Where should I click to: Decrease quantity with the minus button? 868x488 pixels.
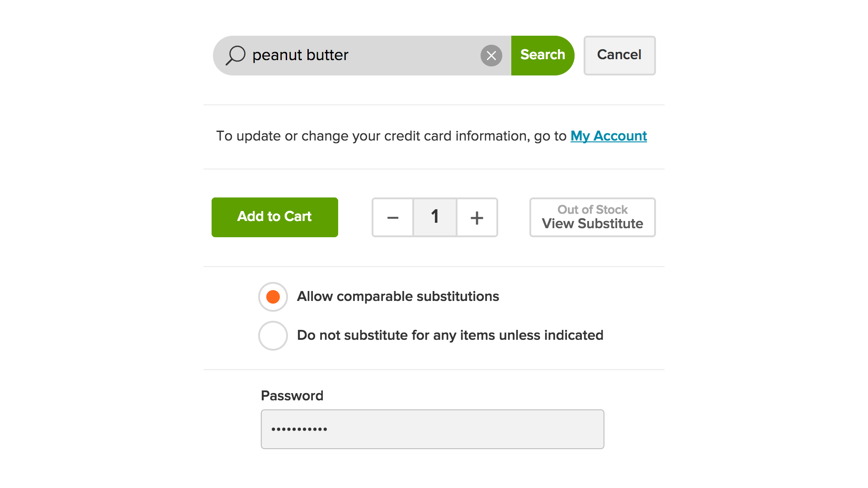(393, 217)
